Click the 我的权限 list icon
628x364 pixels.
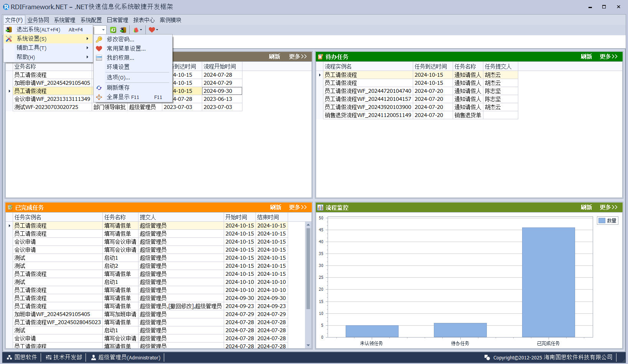(x=99, y=58)
